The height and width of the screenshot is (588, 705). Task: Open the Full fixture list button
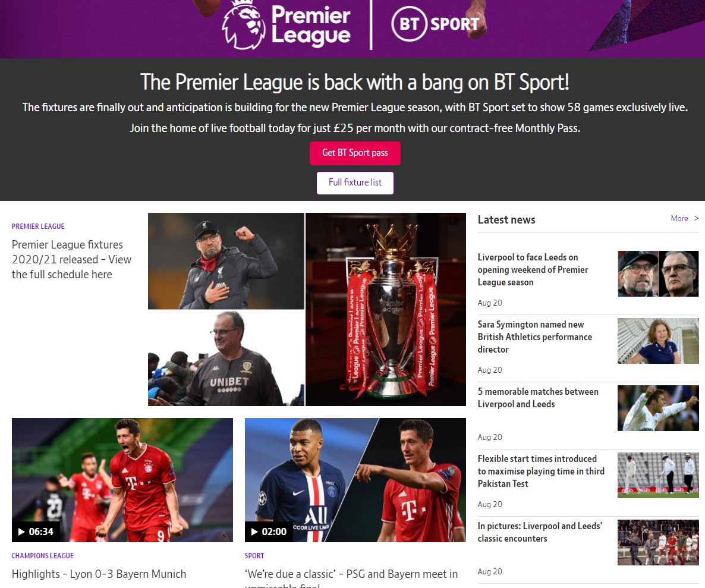click(355, 183)
